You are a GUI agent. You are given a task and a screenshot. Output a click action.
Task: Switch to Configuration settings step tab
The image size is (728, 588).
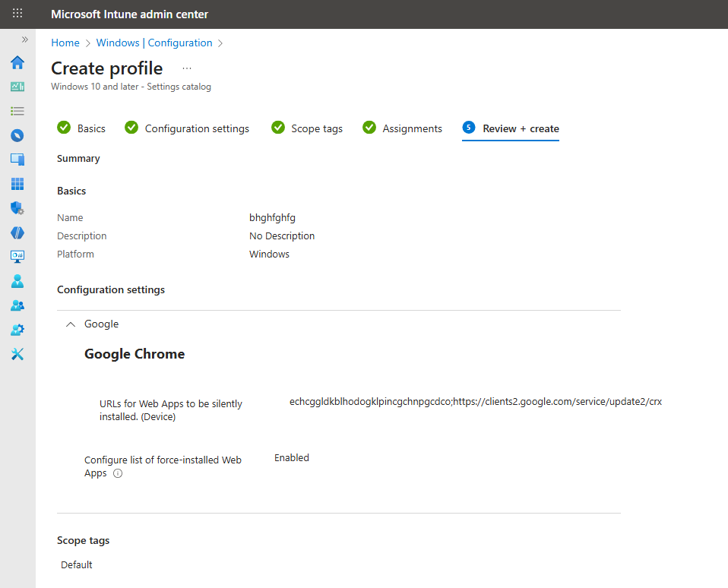(187, 128)
